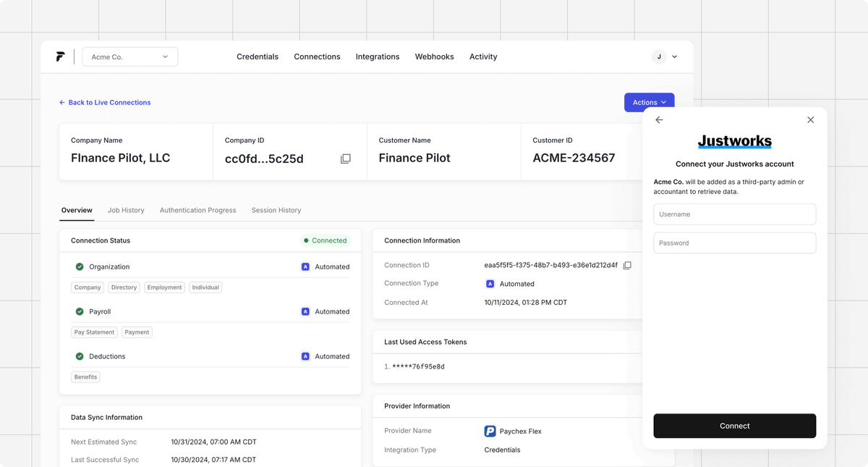
Task: Click the Payment tag
Action: (137, 332)
